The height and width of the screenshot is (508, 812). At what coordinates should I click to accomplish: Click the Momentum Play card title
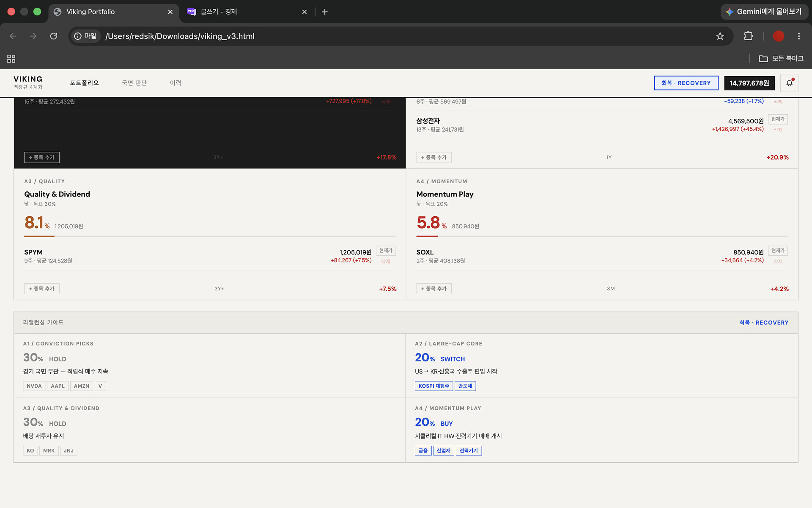[445, 194]
